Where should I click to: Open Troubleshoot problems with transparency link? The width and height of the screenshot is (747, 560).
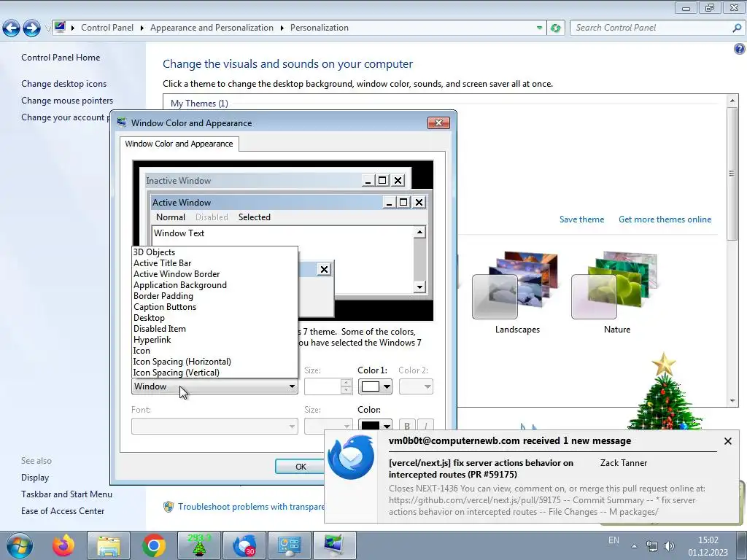click(x=251, y=507)
